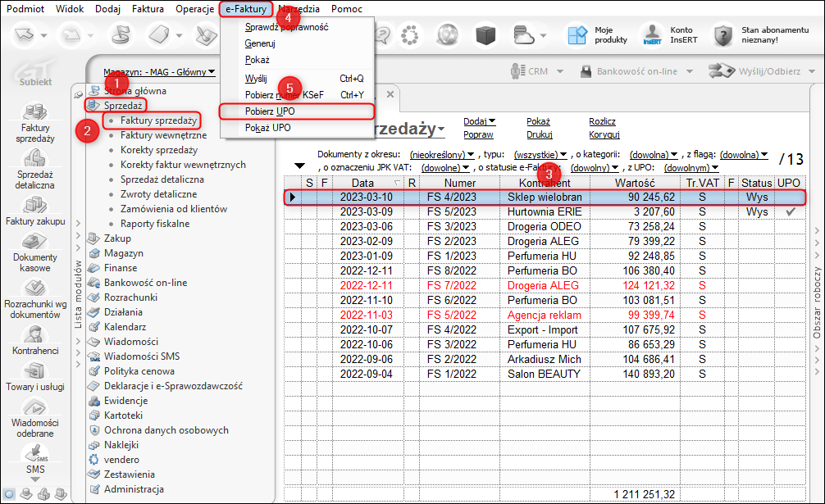Open the Wiadomości odebrane shortcut
825x504 pixels.
pyautogui.click(x=35, y=418)
